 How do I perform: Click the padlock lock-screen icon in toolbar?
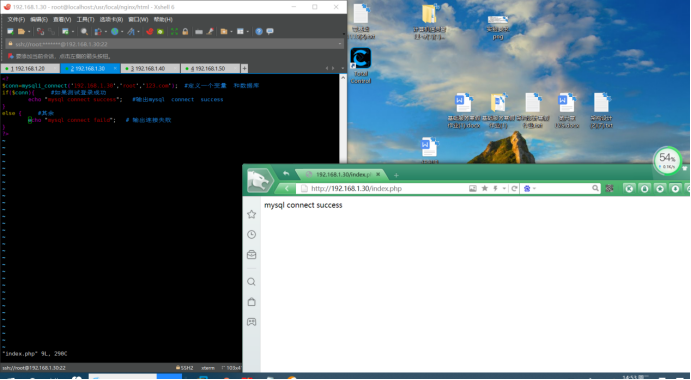(x=185, y=31)
